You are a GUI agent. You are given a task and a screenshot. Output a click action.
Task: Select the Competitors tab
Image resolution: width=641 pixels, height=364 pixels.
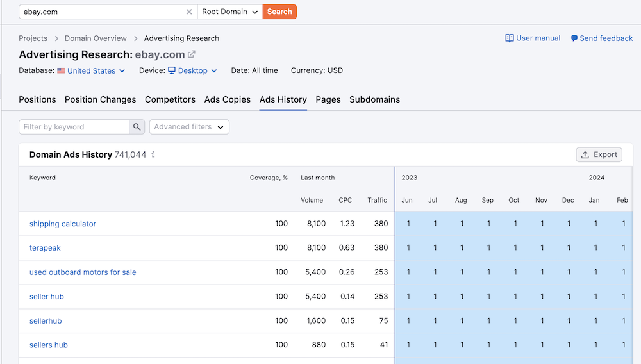pyautogui.click(x=170, y=99)
